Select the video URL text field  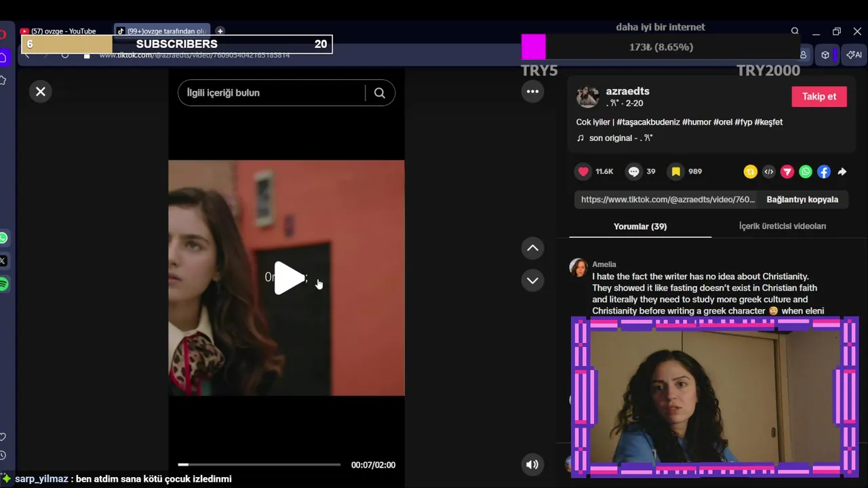(x=667, y=199)
